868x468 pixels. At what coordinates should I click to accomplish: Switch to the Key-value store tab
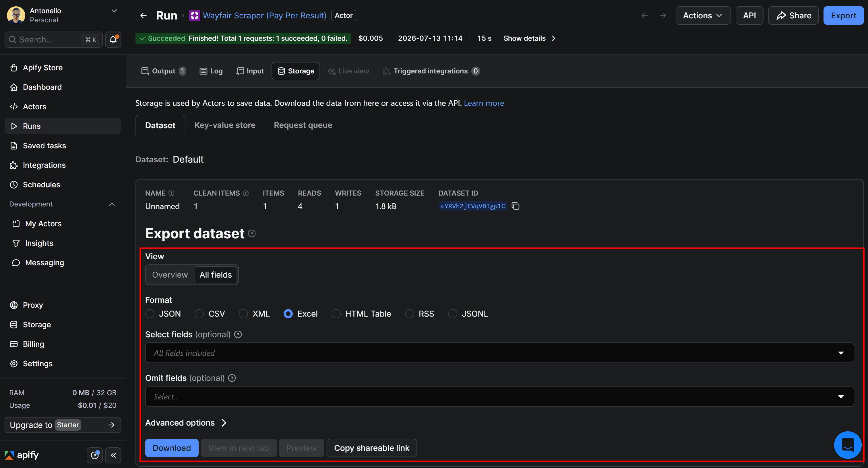coord(225,125)
